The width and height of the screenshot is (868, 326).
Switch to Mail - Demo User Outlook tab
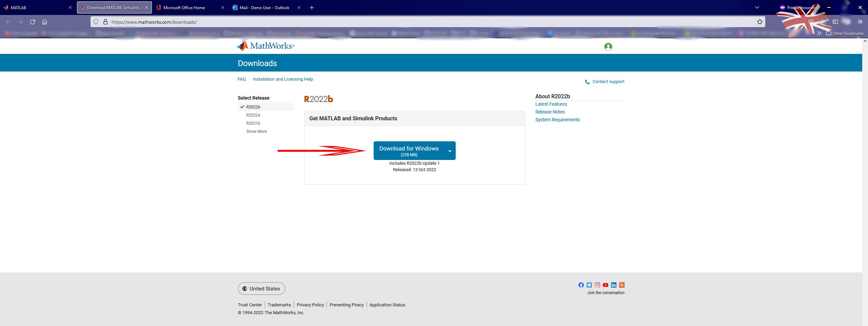[x=264, y=8]
